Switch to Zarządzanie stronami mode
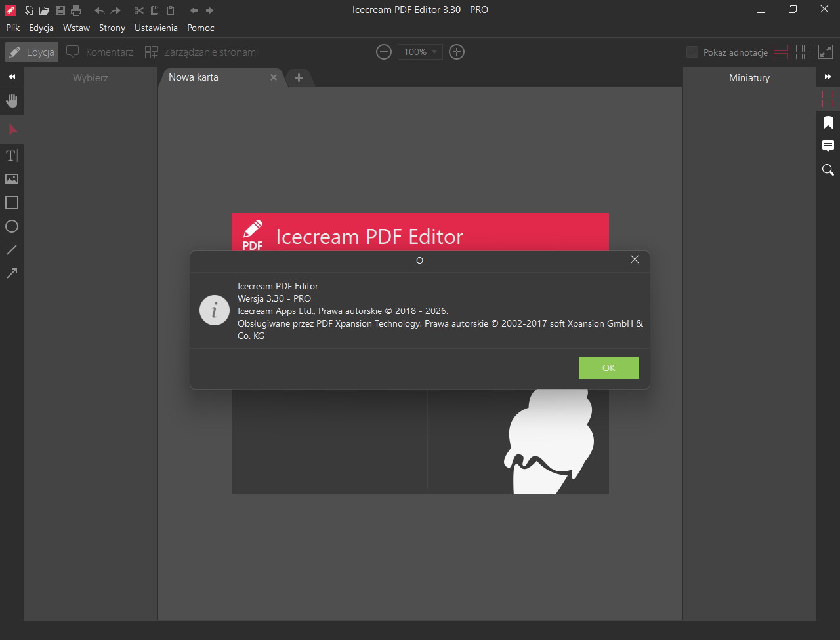This screenshot has width=840, height=640. [201, 52]
